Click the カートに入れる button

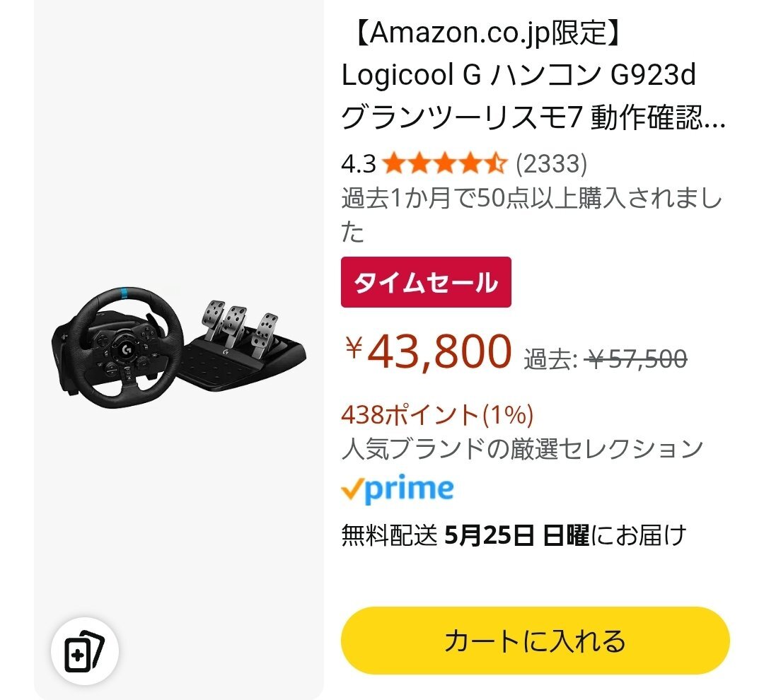535,641
